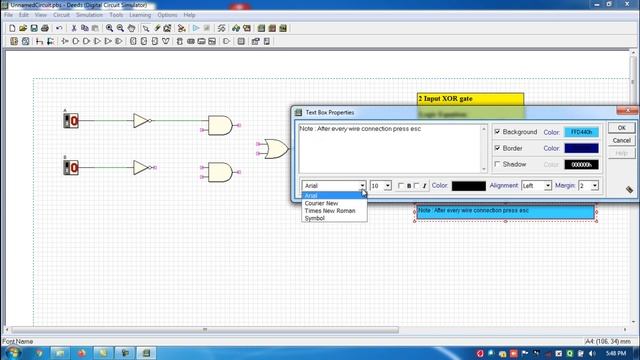Select the blue note text box on canvas

click(505, 212)
